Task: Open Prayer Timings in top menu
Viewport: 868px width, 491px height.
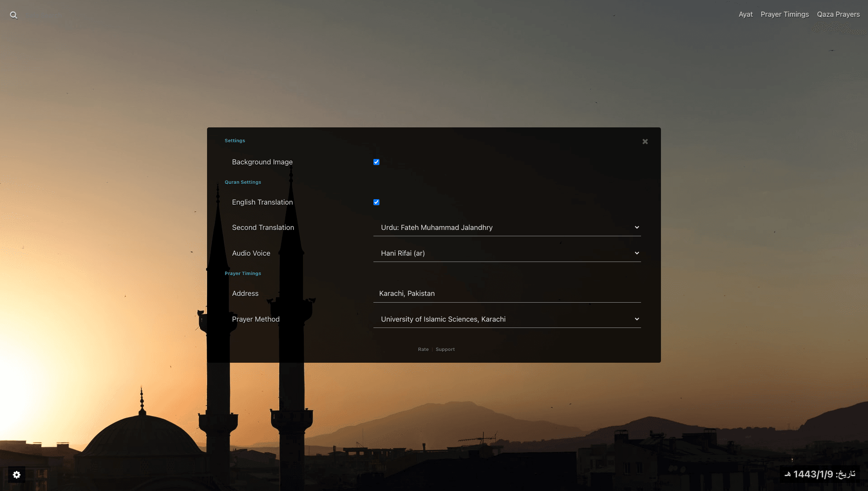Action: click(784, 14)
